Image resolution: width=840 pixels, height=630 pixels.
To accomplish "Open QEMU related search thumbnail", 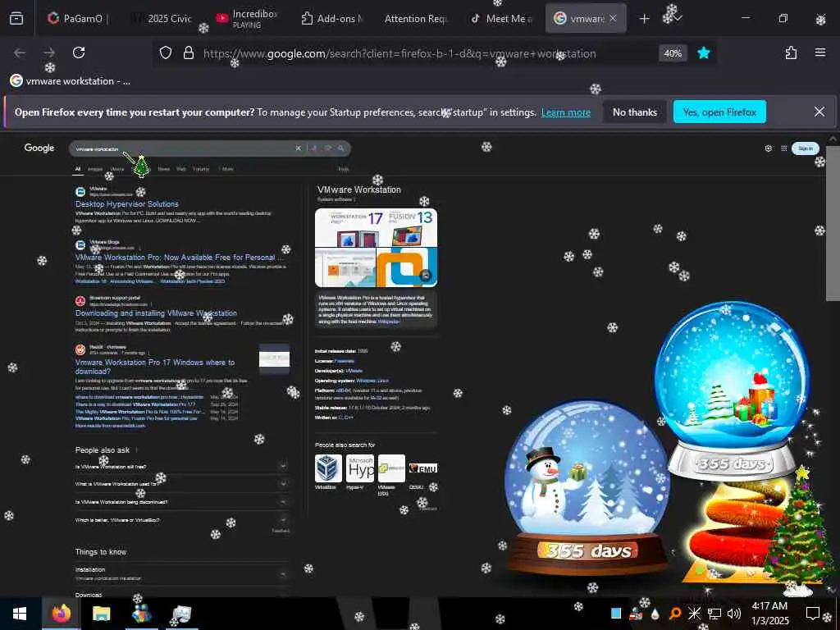I will (x=423, y=468).
